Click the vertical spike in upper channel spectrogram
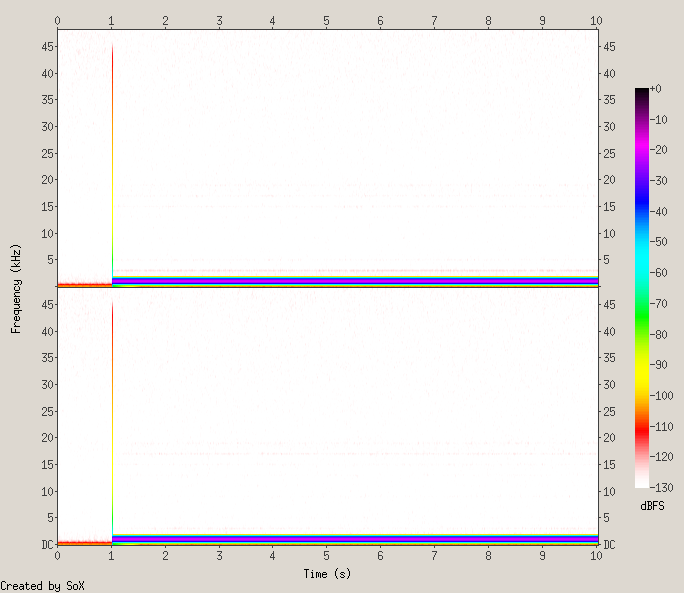684x593 pixels. pos(113,164)
